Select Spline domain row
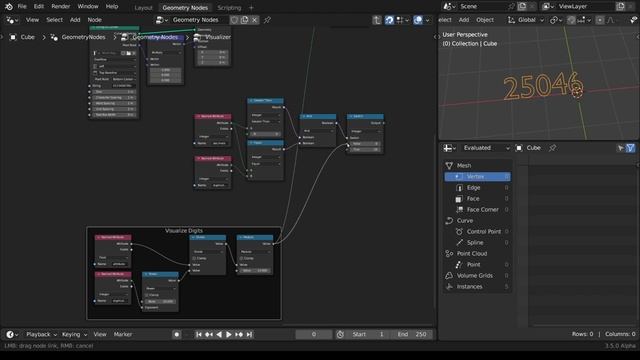Viewport: 640px width, 360px height. (477, 242)
